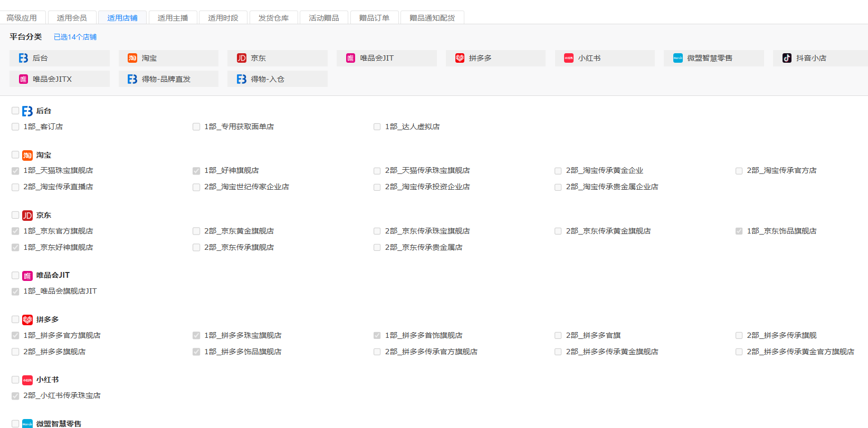
Task: Click the 已选14个店铺 link
Action: (x=75, y=37)
